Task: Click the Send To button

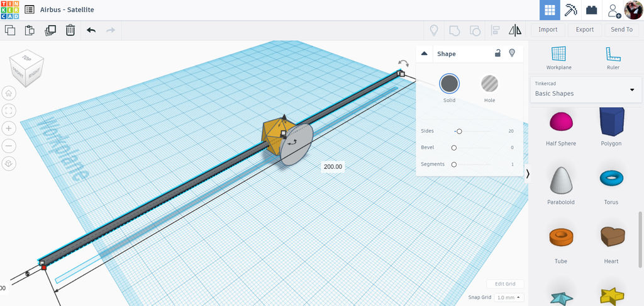Action: (622, 30)
